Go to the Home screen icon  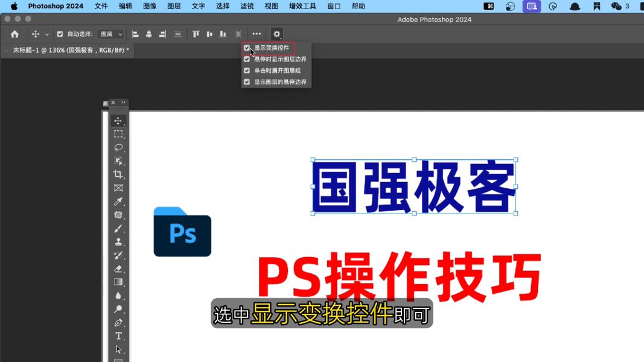14,34
